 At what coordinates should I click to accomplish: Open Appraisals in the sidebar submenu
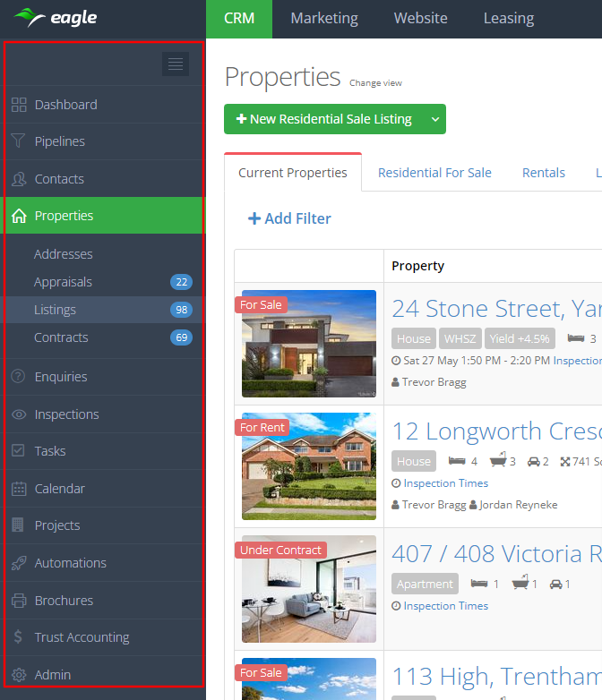point(63,282)
